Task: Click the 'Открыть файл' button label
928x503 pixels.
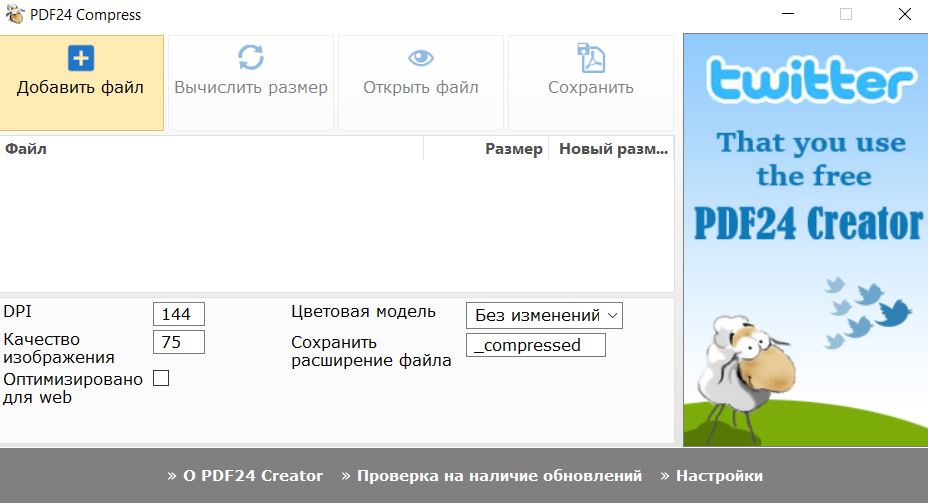Action: (421, 88)
